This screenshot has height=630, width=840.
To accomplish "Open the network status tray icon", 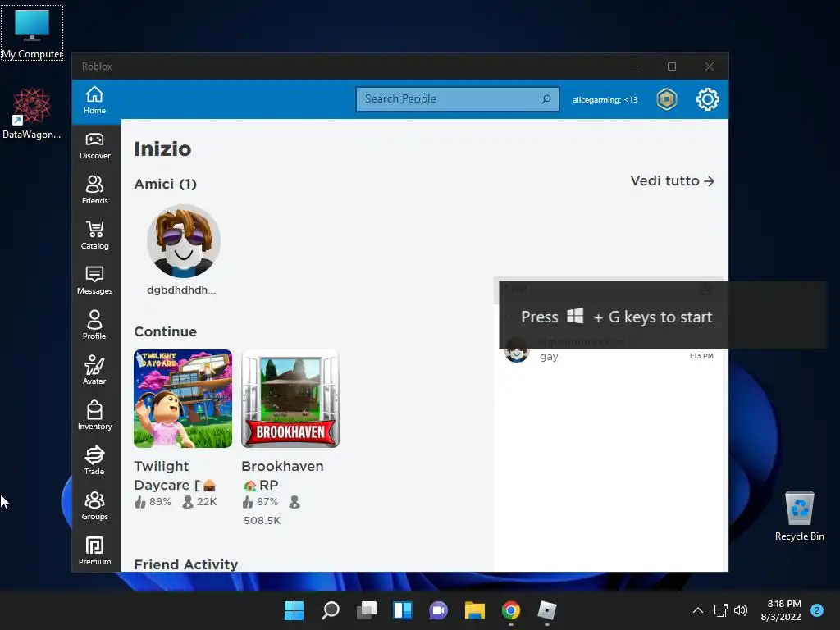I will point(720,610).
